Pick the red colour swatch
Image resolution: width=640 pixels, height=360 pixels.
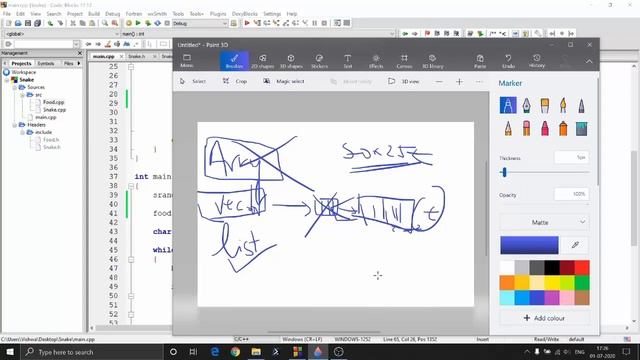[582, 268]
